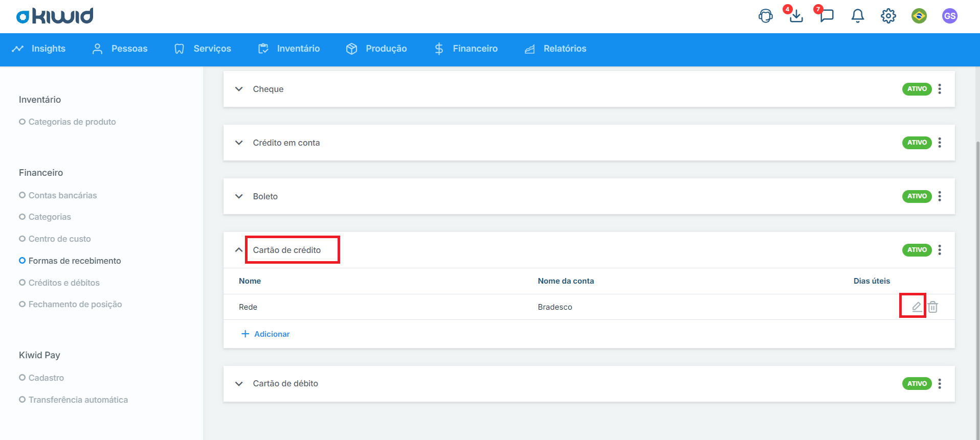Open the Inventário top menu
This screenshot has width=980, height=440.
pyautogui.click(x=289, y=49)
